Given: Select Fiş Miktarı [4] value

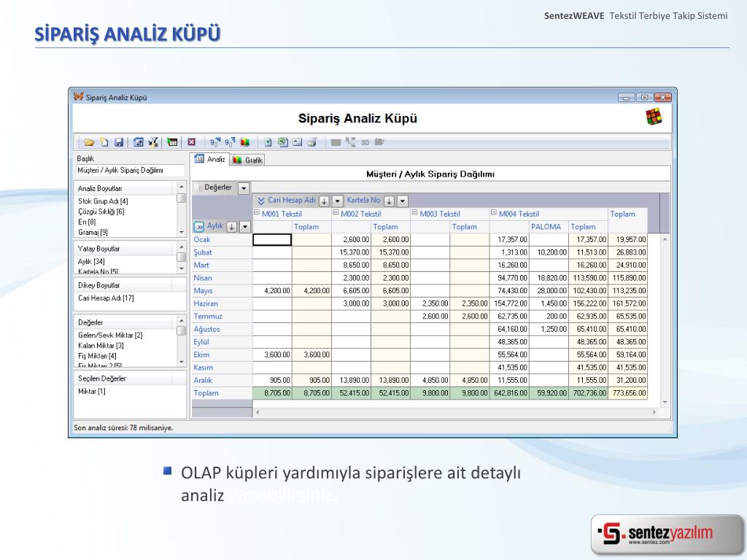Looking at the screenshot, I should (x=97, y=356).
